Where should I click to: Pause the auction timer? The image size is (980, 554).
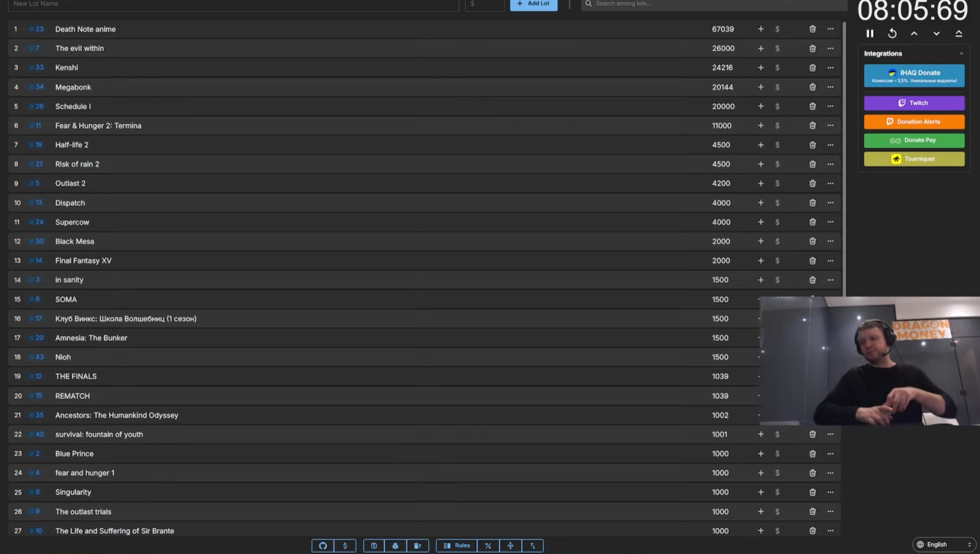(x=870, y=34)
